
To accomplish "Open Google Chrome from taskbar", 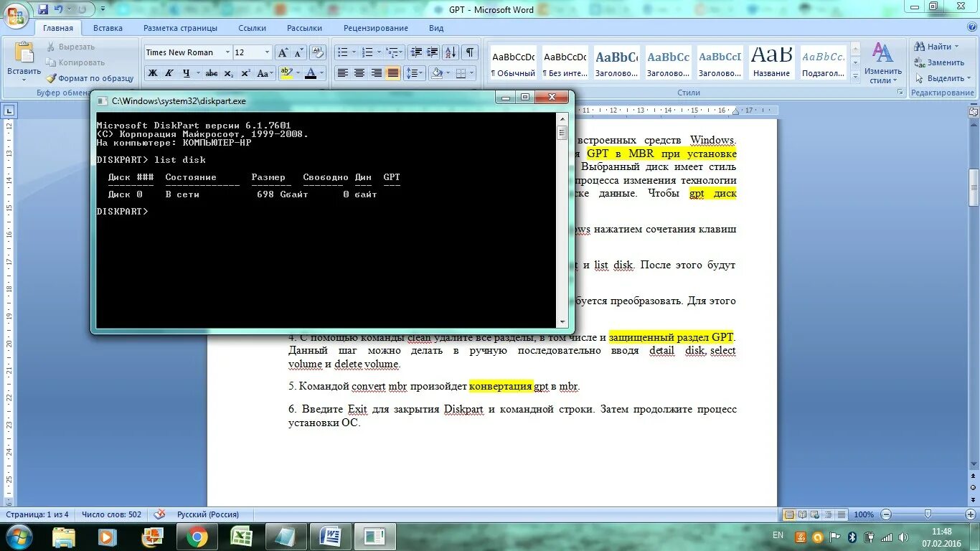I will [x=197, y=536].
